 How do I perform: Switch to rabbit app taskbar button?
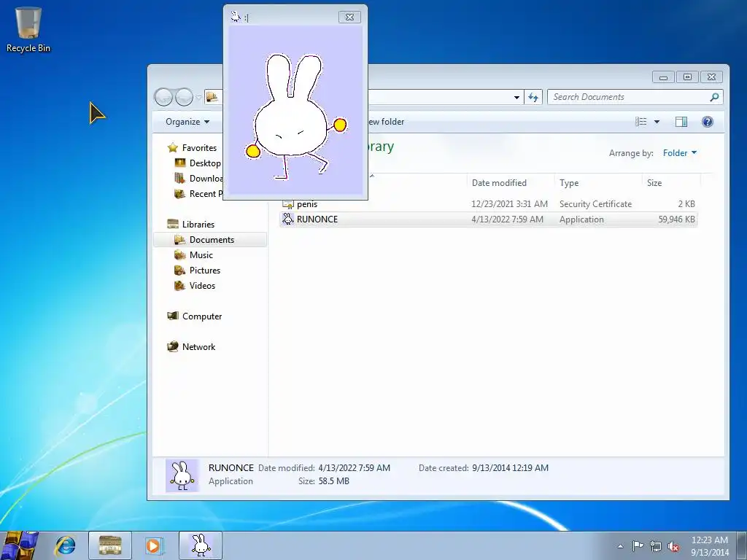(201, 545)
